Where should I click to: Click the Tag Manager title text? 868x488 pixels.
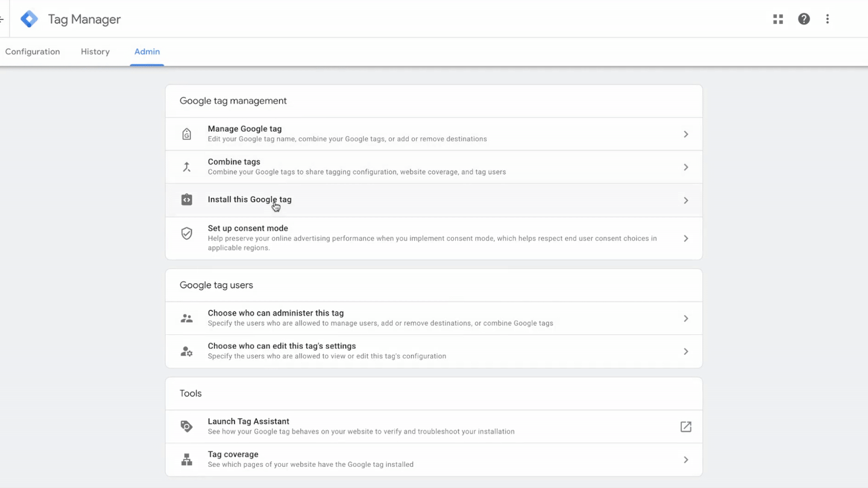(84, 19)
